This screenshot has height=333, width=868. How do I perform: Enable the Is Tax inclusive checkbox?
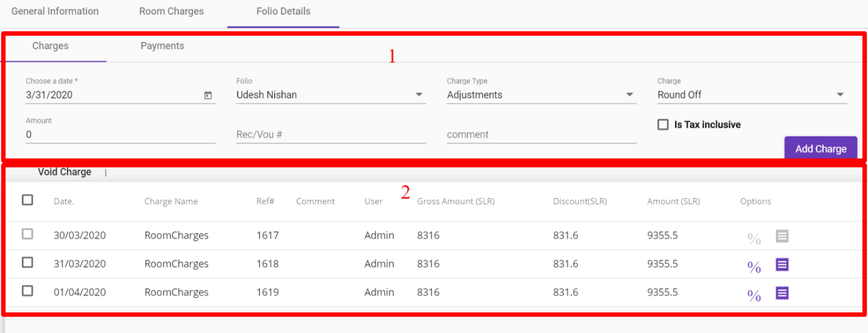663,125
